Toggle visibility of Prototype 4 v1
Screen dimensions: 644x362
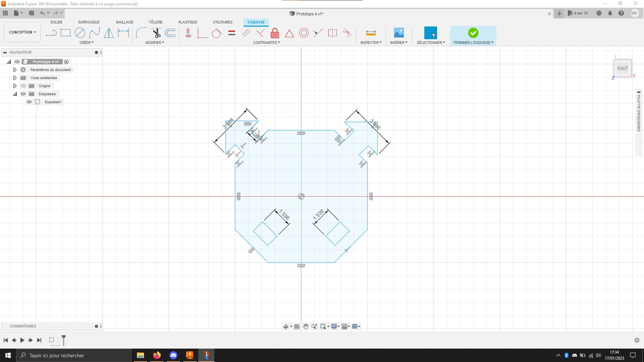[17, 62]
